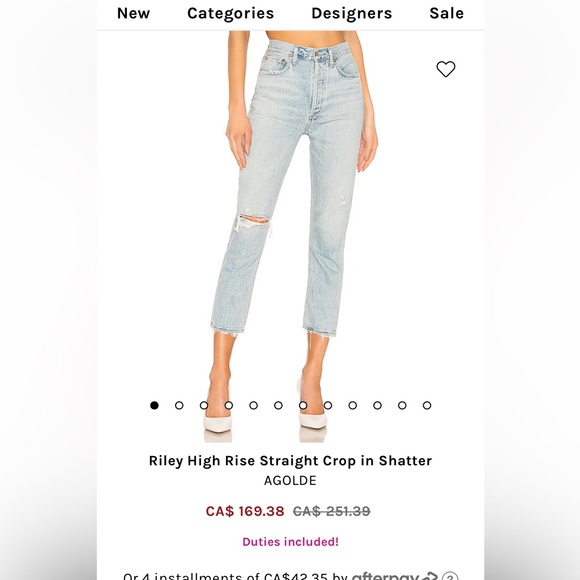Select the fifth image carousel dot
The height and width of the screenshot is (580, 580).
pyautogui.click(x=253, y=405)
